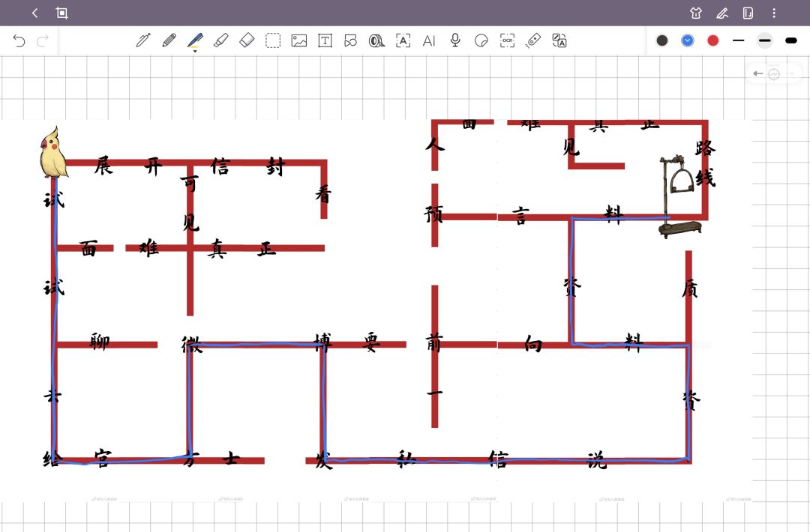Expand ballpoint pen options arrow

click(x=195, y=51)
